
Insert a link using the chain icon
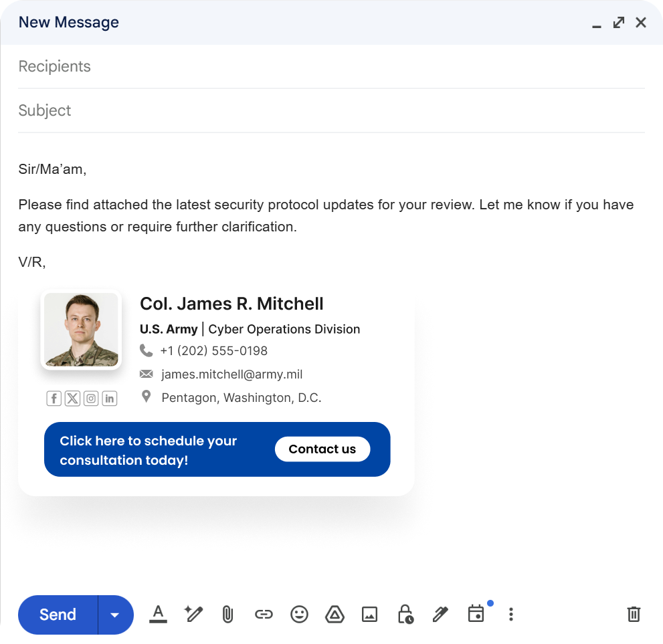tap(264, 614)
